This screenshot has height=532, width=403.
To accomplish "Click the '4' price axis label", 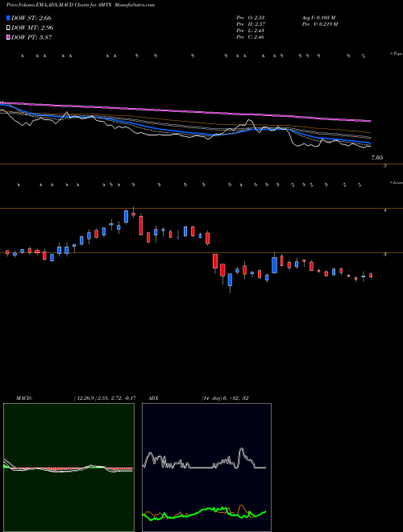I will pos(384,210).
